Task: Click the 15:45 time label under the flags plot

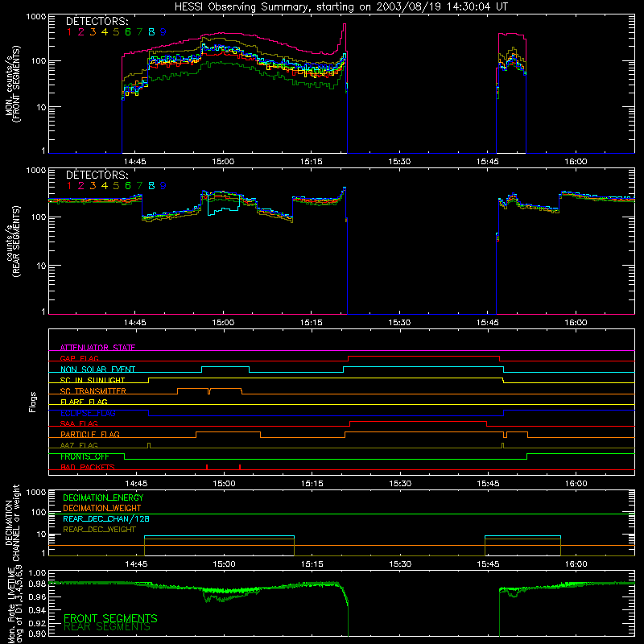Action: (489, 484)
